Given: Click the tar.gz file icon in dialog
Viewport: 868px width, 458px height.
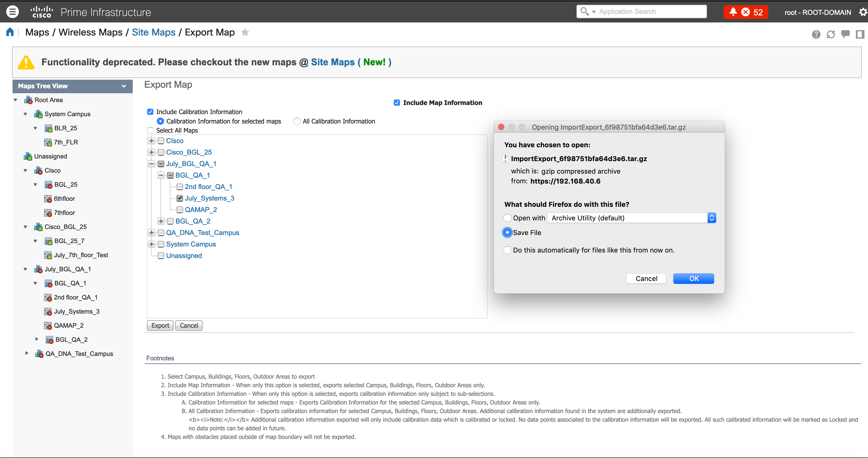Looking at the screenshot, I should coord(505,158).
